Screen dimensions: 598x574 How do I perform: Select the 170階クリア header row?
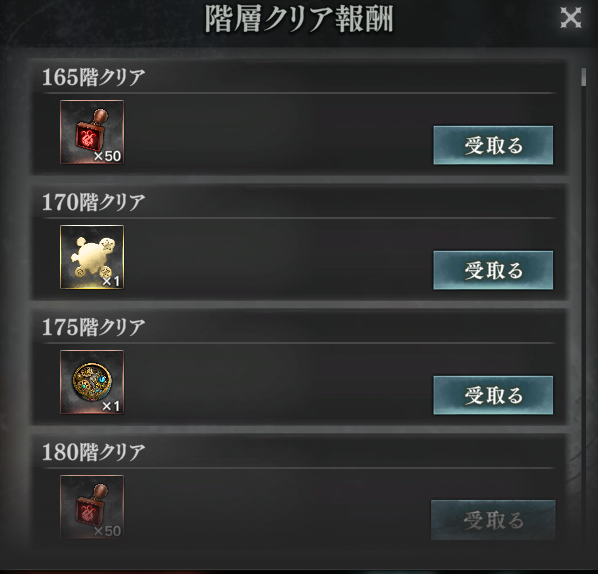(x=299, y=202)
